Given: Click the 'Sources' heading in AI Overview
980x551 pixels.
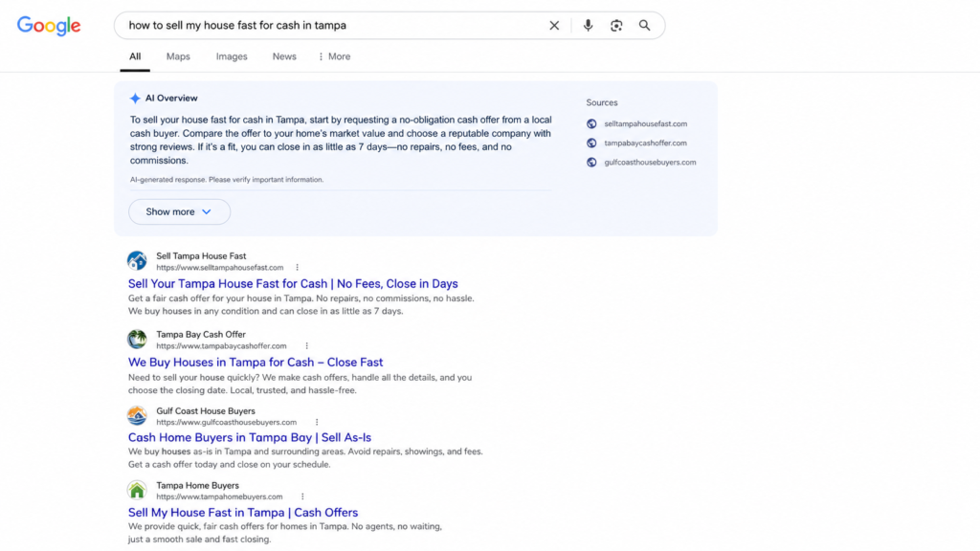Looking at the screenshot, I should click(602, 102).
